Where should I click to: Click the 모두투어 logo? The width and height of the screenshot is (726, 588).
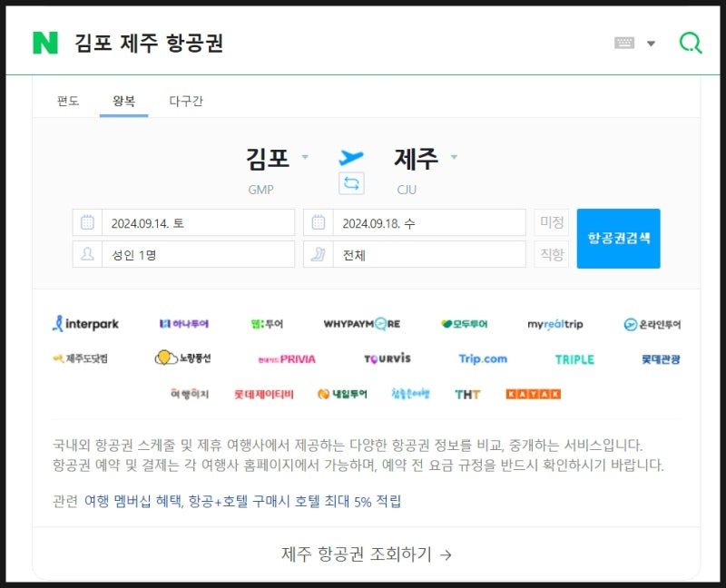tap(465, 324)
